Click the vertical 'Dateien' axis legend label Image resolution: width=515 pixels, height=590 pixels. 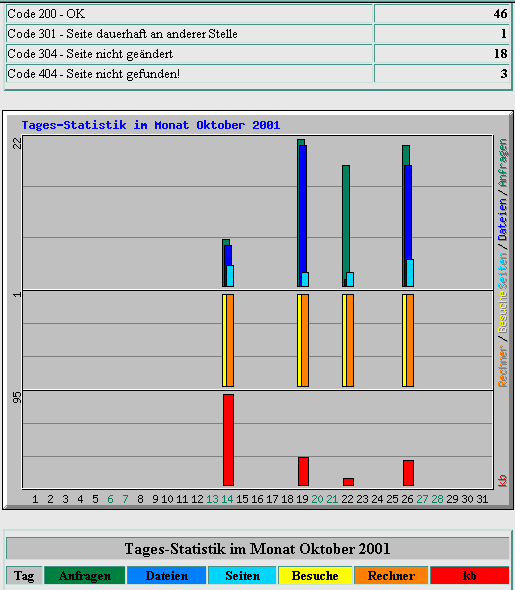(503, 220)
